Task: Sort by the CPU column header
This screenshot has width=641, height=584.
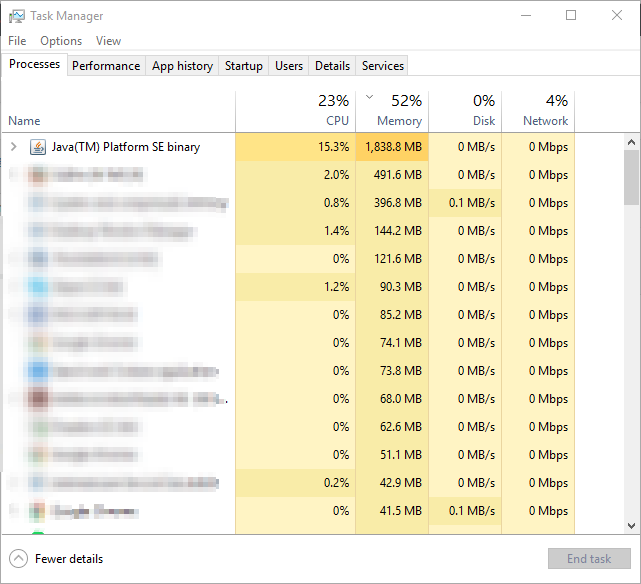Action: pyautogui.click(x=296, y=112)
